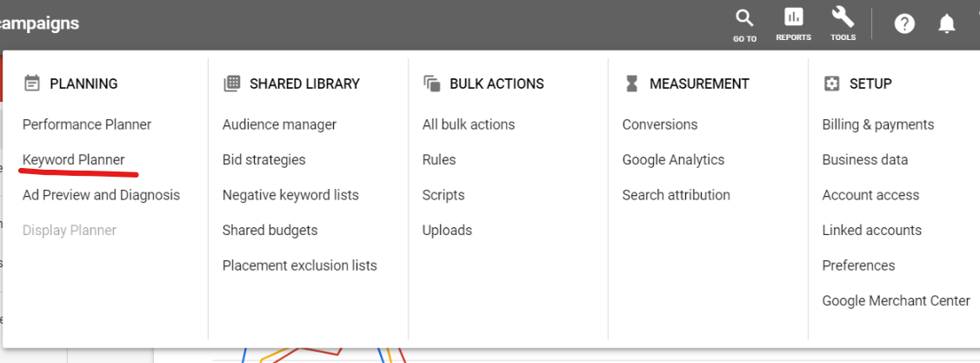Go to Negative keyword lists

pos(290,195)
